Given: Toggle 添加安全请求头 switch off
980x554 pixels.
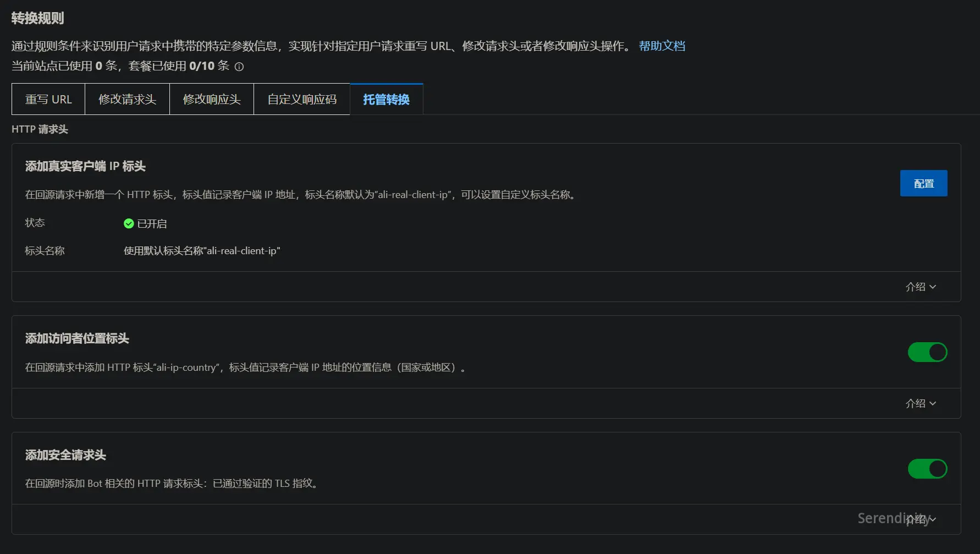Looking at the screenshot, I should (x=927, y=469).
